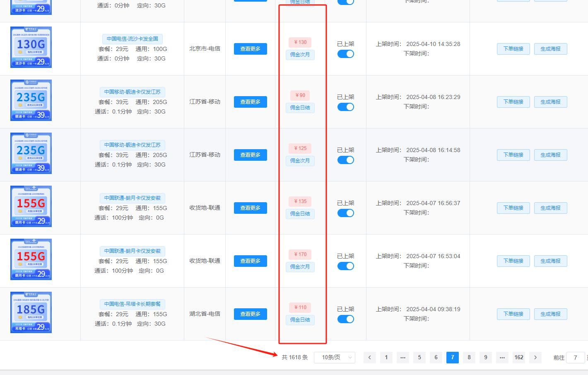Toggle the 已上架 switch for 吊塔卡长期套餐
588x375 pixels.
pos(346,319)
